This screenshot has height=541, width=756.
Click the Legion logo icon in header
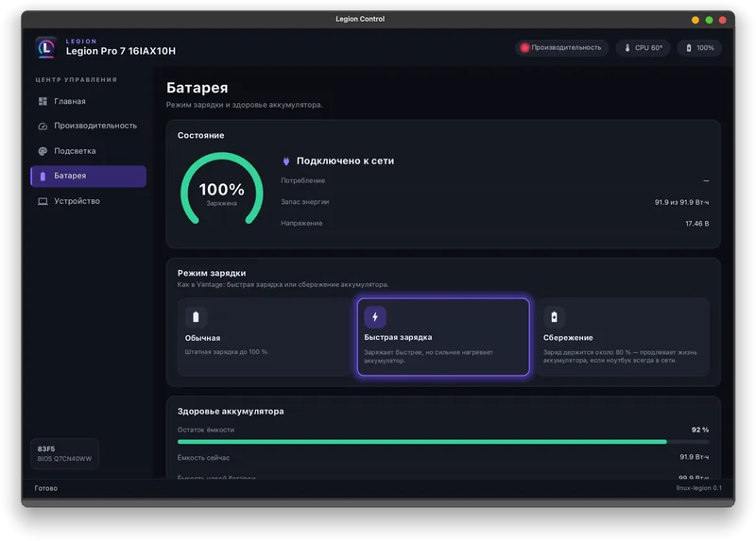46,47
